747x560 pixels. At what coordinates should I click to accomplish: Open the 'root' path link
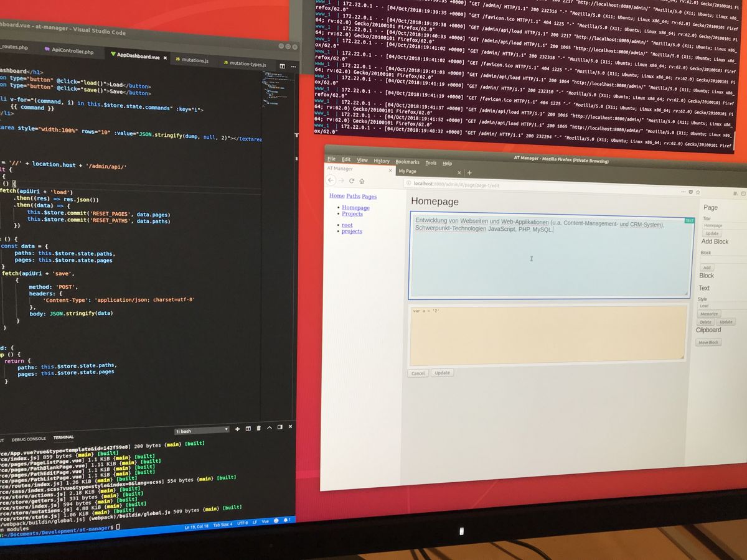point(347,225)
